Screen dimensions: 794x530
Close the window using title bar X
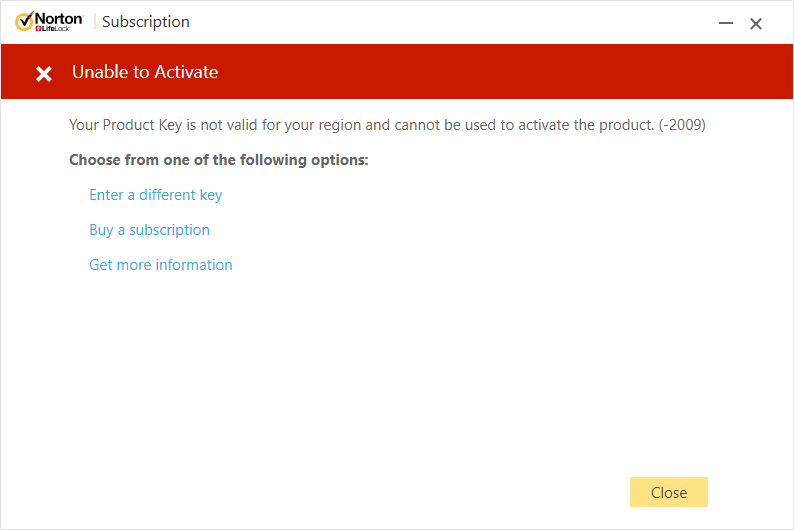click(756, 23)
